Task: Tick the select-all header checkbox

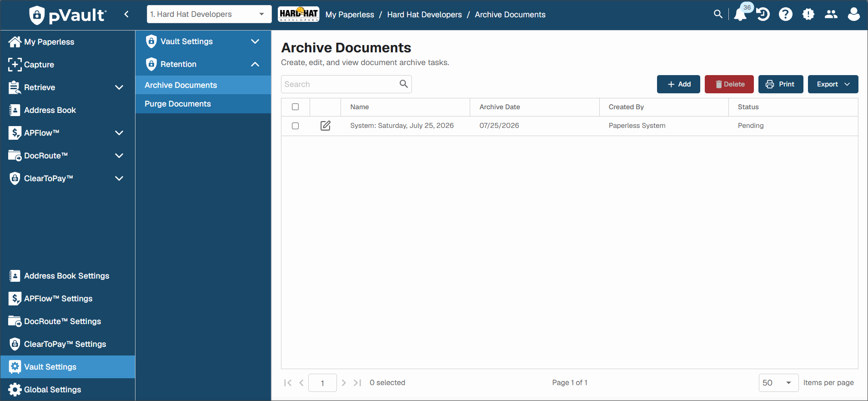Action: pyautogui.click(x=296, y=107)
